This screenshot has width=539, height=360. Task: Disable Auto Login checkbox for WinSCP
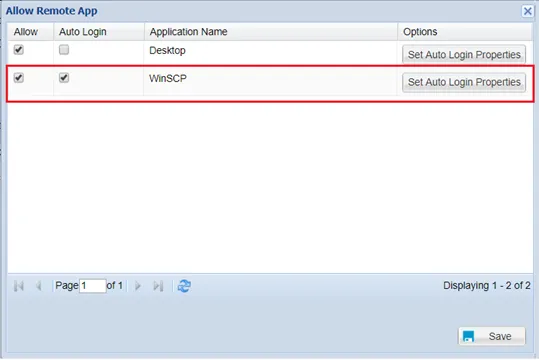pos(64,78)
